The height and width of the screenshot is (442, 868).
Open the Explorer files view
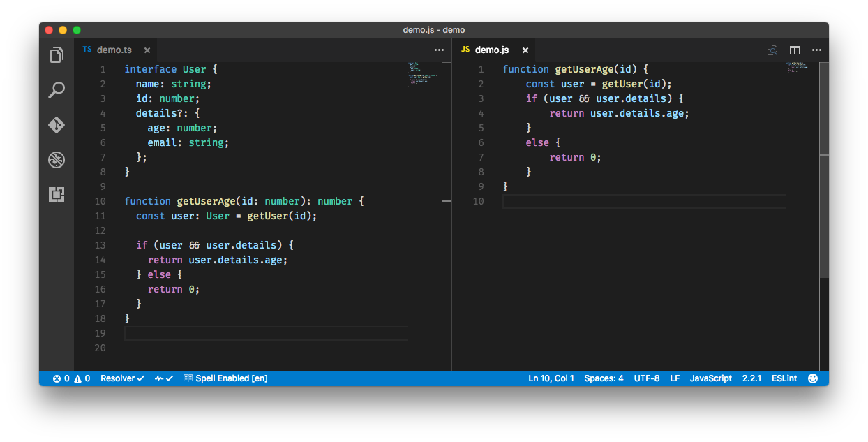point(57,55)
